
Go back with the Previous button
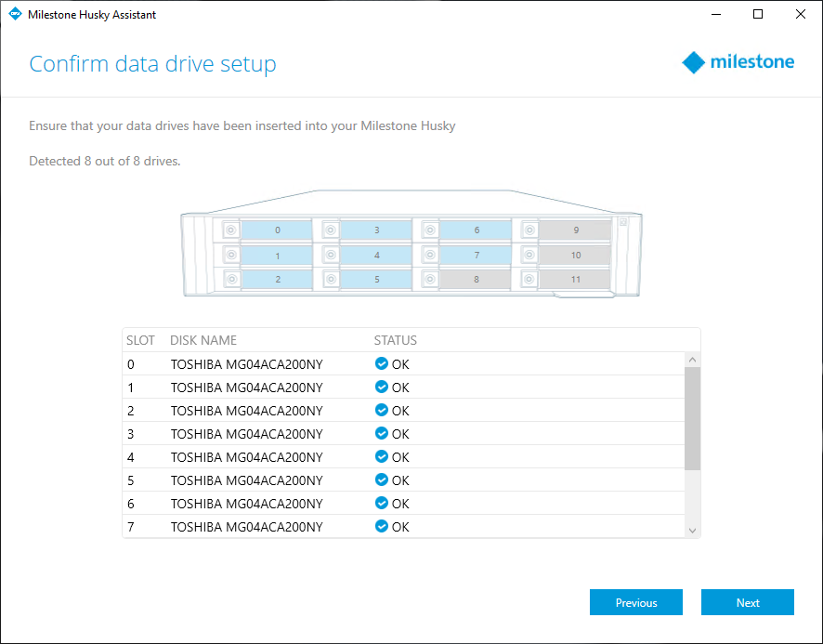(635, 602)
